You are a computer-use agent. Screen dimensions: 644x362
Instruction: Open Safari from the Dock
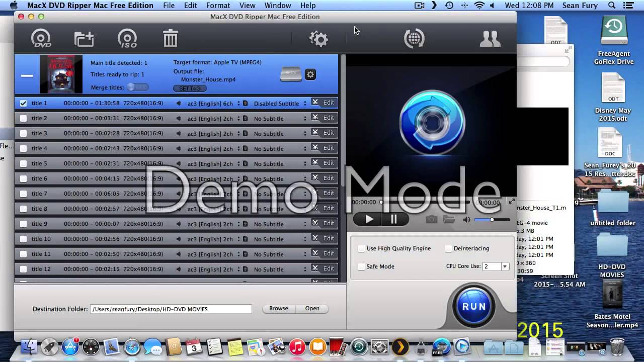click(132, 347)
